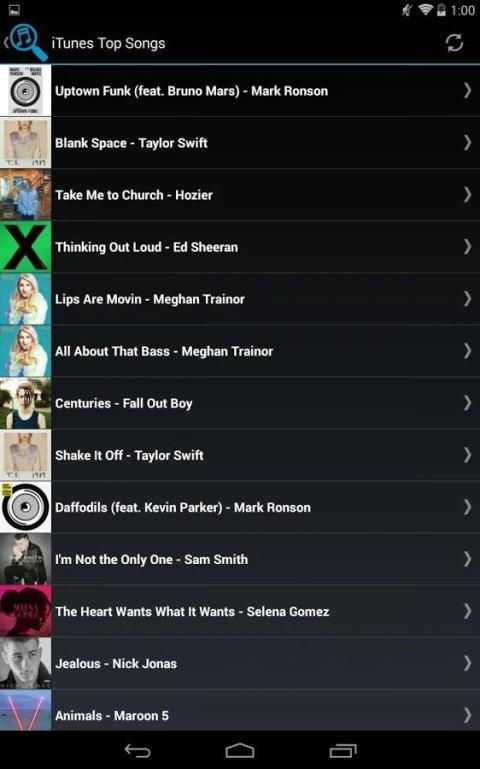
Task: Open Shake It Off - Taylor Swift
Action: (x=240, y=455)
